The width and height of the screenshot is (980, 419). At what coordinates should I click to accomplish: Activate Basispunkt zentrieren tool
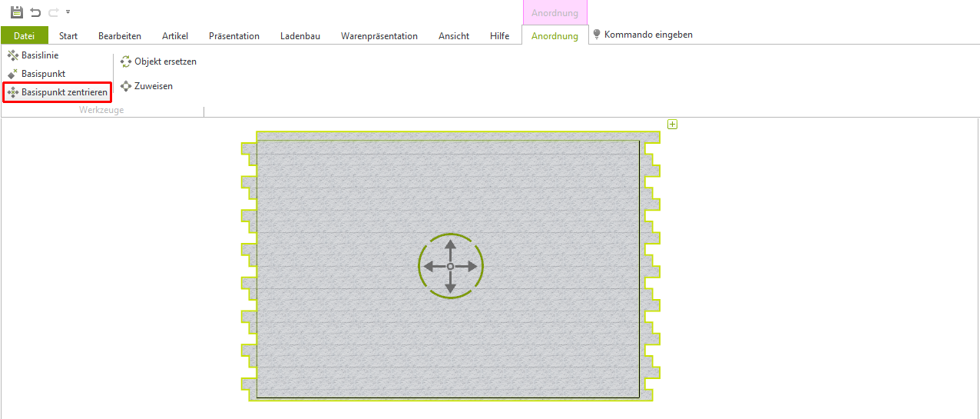pyautogui.click(x=58, y=92)
